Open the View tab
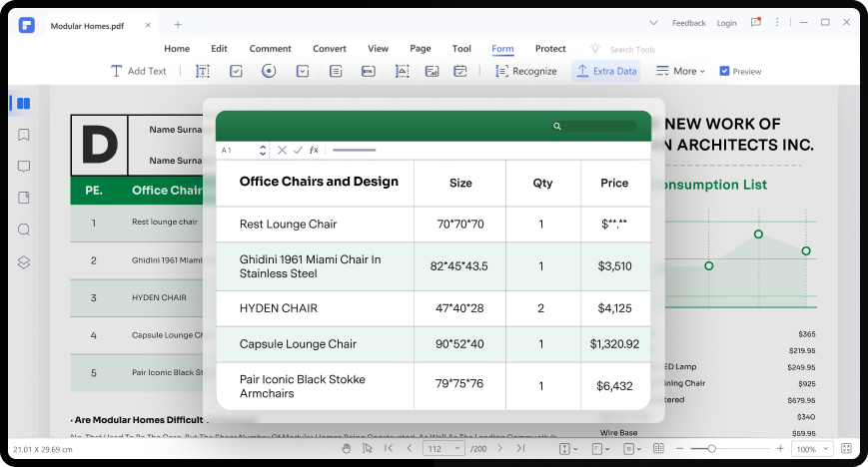Viewport: 868px width, 467px height. pyautogui.click(x=379, y=49)
